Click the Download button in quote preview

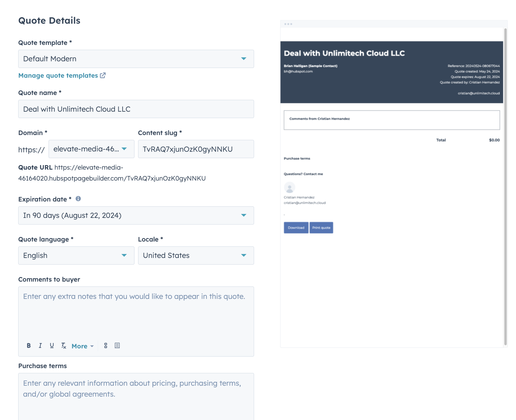pyautogui.click(x=296, y=228)
